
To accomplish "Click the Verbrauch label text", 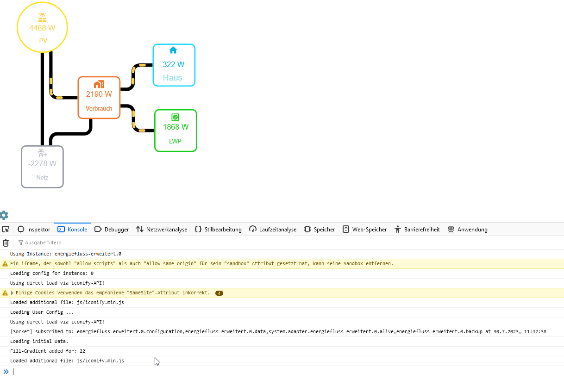I will 99,109.
